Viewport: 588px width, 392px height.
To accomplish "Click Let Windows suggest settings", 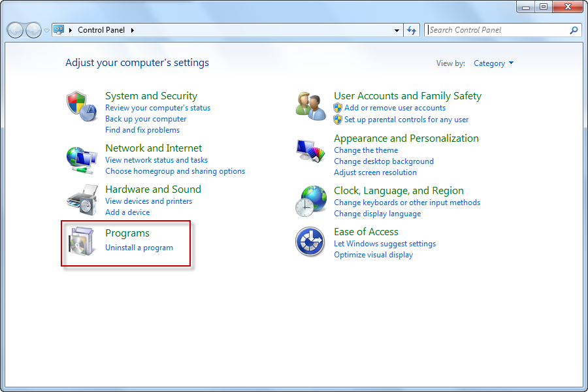I will tap(385, 244).
